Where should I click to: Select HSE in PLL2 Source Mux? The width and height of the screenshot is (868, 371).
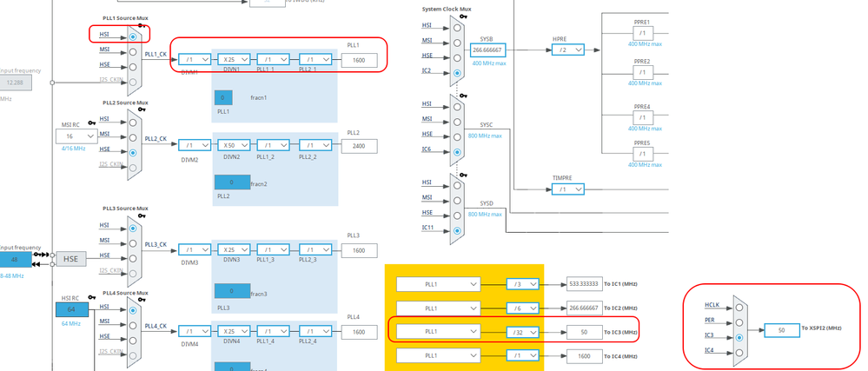pyautogui.click(x=132, y=152)
